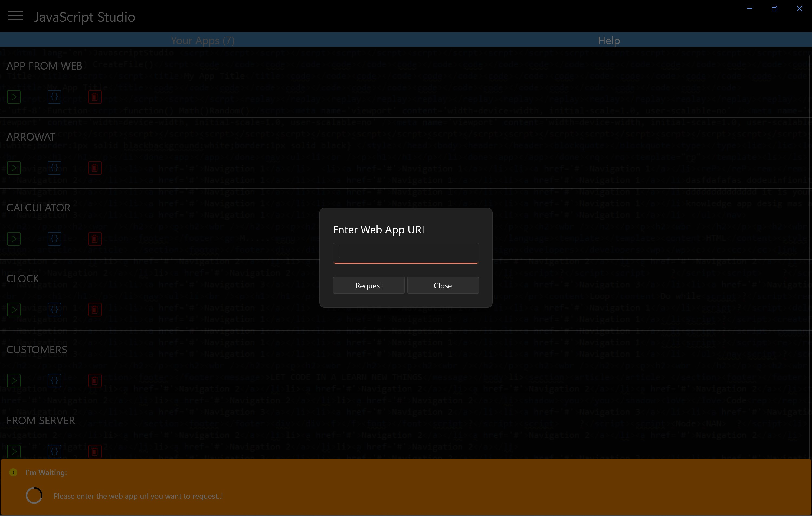
Task: Run the APP FROM WEB app
Action: [x=14, y=97]
